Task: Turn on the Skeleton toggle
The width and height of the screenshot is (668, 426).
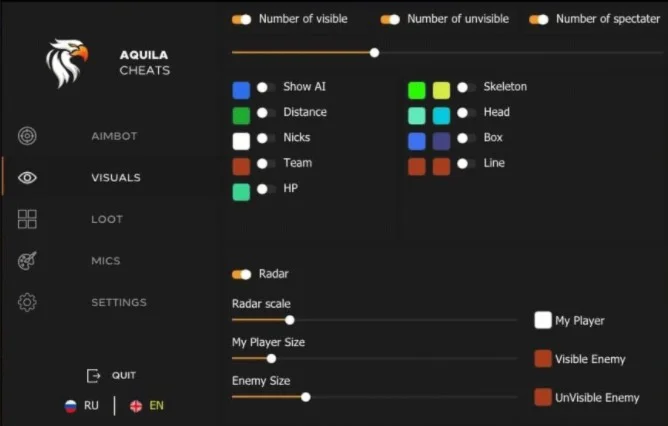Action: tap(465, 88)
